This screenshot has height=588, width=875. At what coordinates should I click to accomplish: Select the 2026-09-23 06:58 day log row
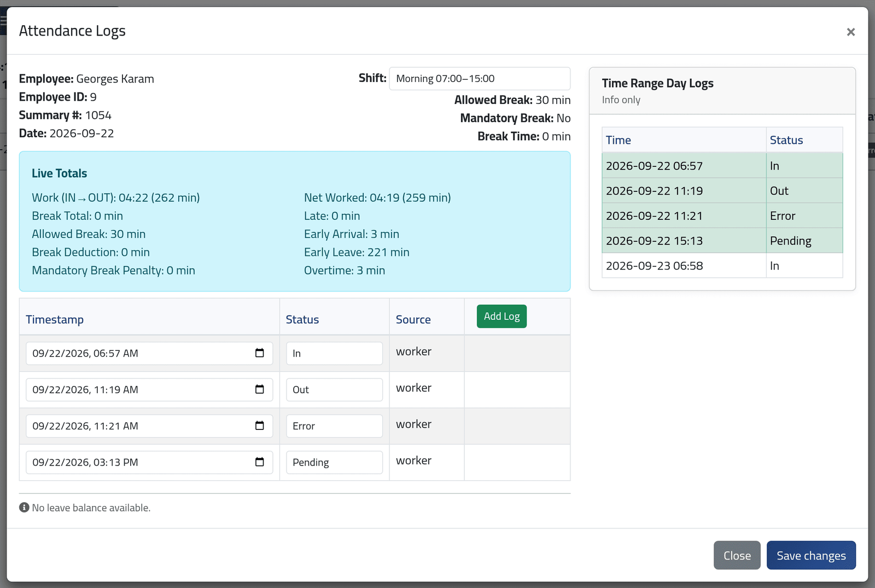pyautogui.click(x=722, y=266)
